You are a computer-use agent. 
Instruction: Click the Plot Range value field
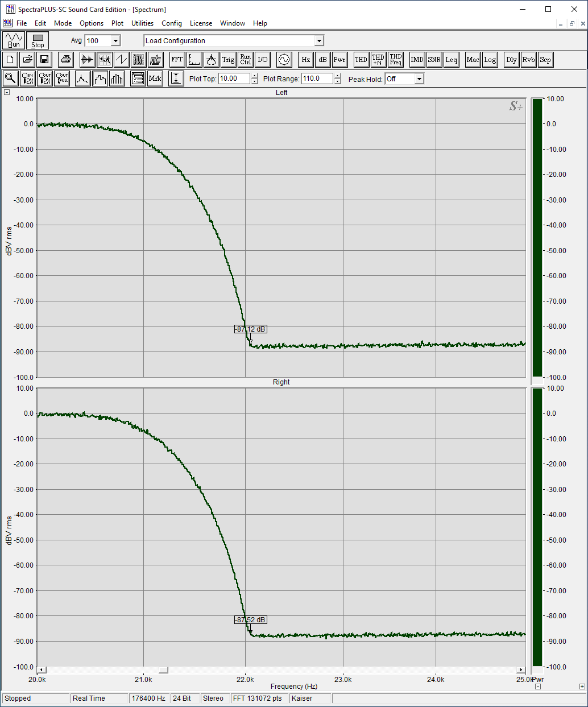pyautogui.click(x=317, y=78)
